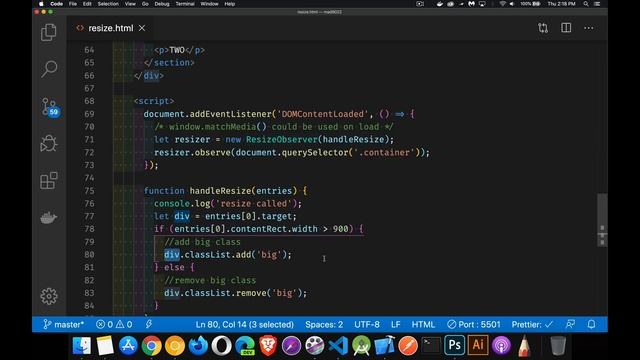Open the Run and Debug view
This screenshot has width=640, height=360.
coord(49,143)
